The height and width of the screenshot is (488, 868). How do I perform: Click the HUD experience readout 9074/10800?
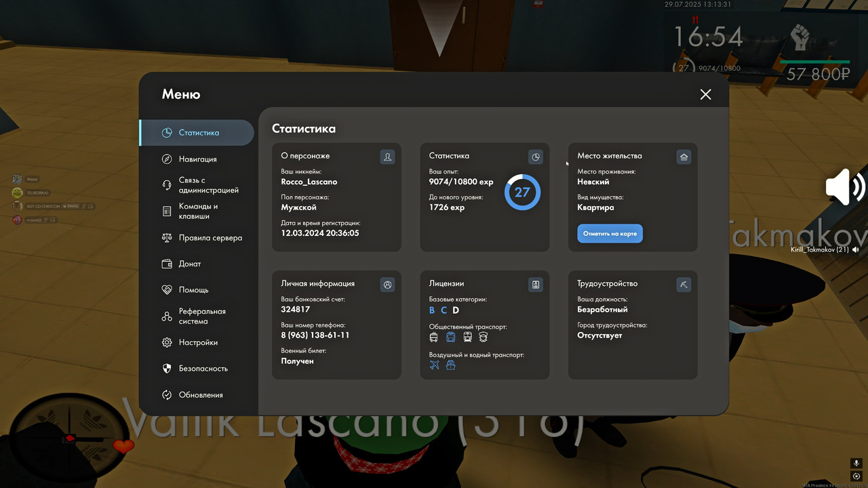tap(719, 68)
